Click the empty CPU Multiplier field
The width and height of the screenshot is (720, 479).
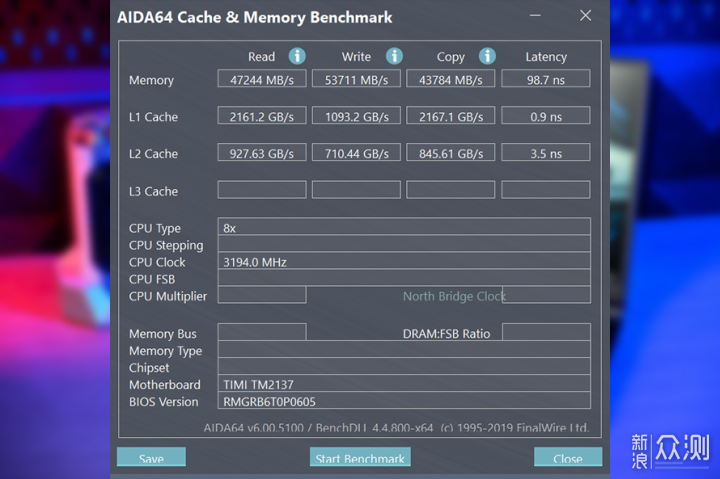tap(262, 295)
